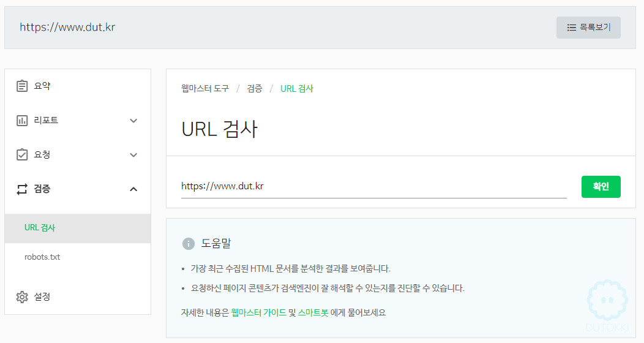Open robots.txt submenu item

78,257
